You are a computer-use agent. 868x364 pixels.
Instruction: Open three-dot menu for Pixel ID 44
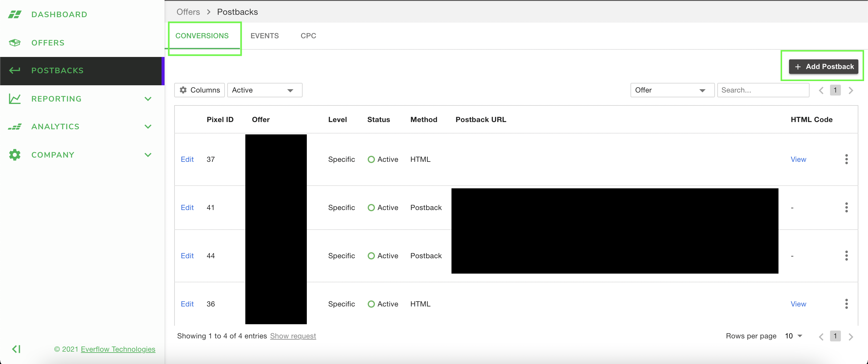tap(846, 256)
